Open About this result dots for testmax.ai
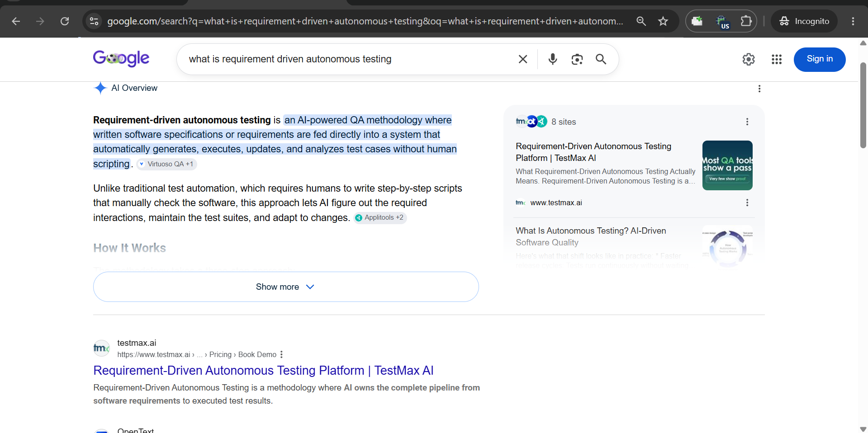The width and height of the screenshot is (868, 433). [x=281, y=354]
